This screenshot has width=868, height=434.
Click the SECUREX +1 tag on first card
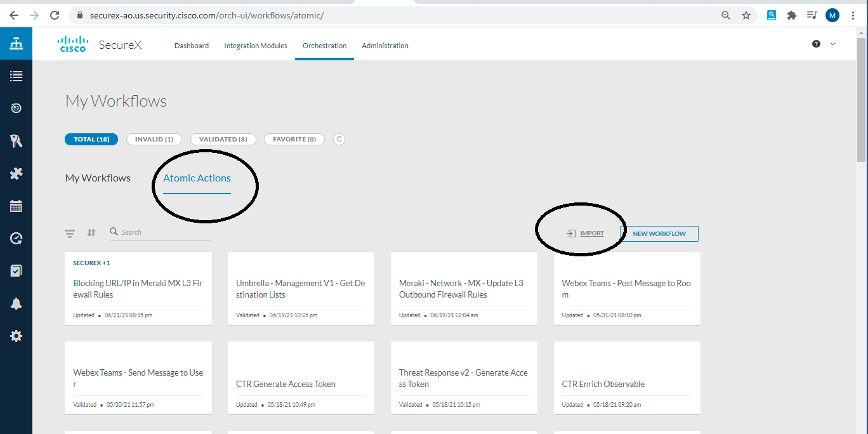91,263
